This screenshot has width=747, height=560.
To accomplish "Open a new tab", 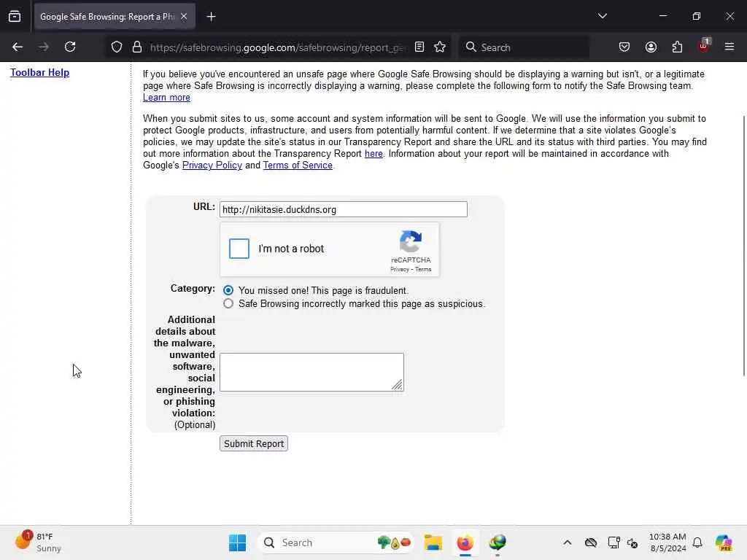I will [x=211, y=17].
